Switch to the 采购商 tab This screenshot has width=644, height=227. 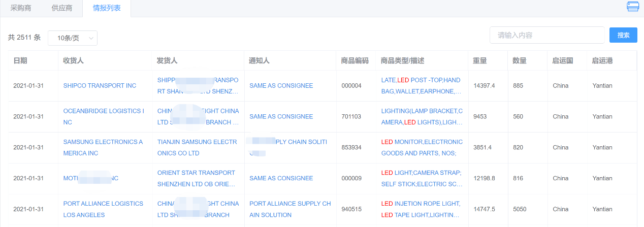click(x=21, y=8)
